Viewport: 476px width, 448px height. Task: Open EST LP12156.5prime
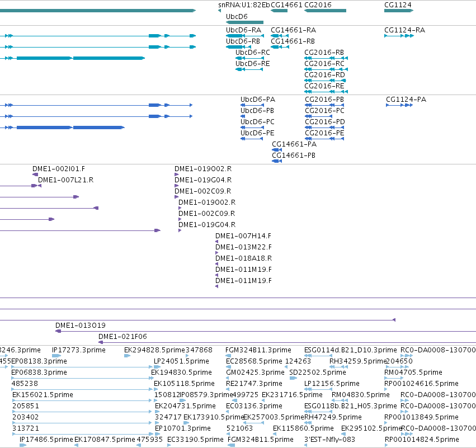(x=332, y=384)
